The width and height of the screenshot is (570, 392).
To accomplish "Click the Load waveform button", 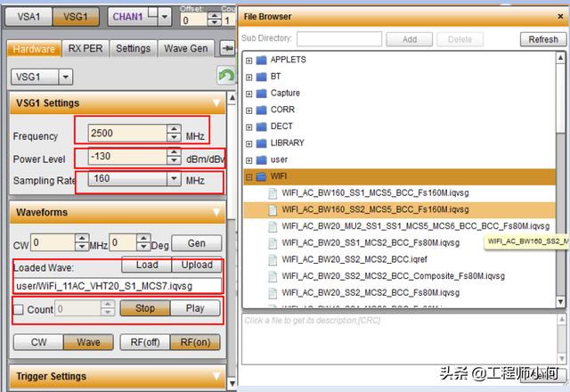I will 147,265.
